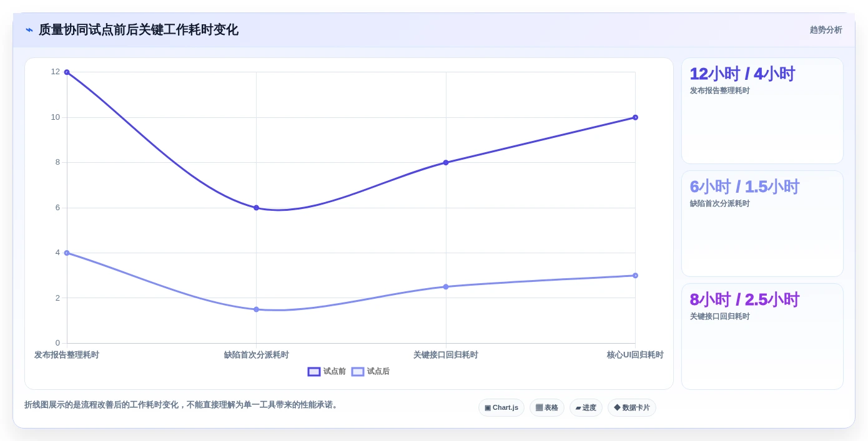The image size is (868, 441).
Task: Click the 试点后 data point at 核心UI回归耗时
Action: click(x=635, y=276)
